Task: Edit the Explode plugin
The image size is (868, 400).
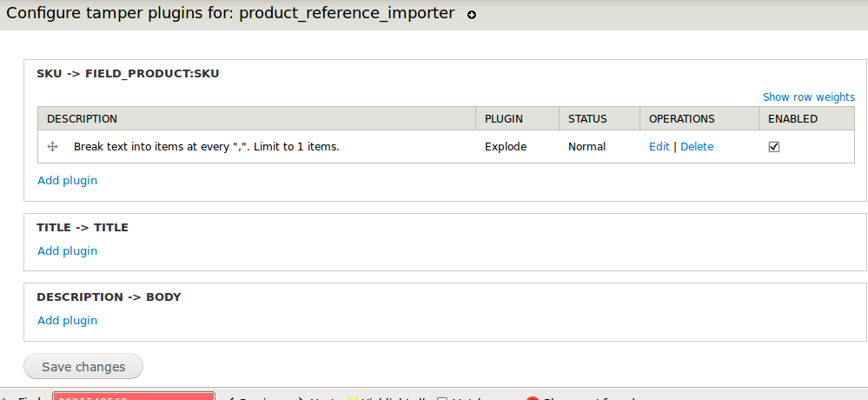Action: [x=659, y=147]
